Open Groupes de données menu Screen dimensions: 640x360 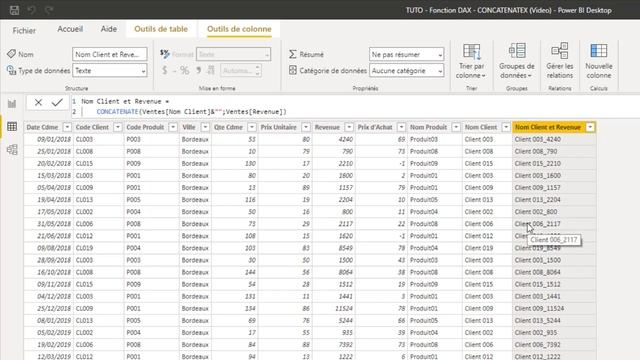tap(516, 61)
